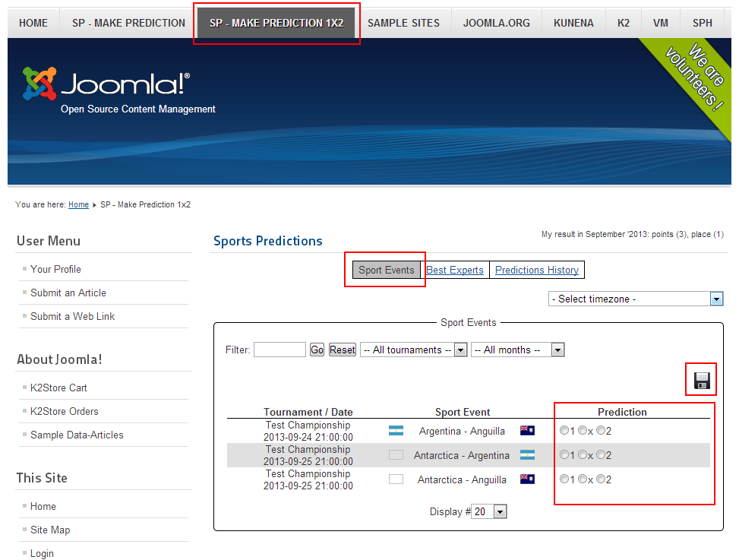Open Sample Data-Articles link
This screenshot has height=560, width=739.
click(77, 435)
